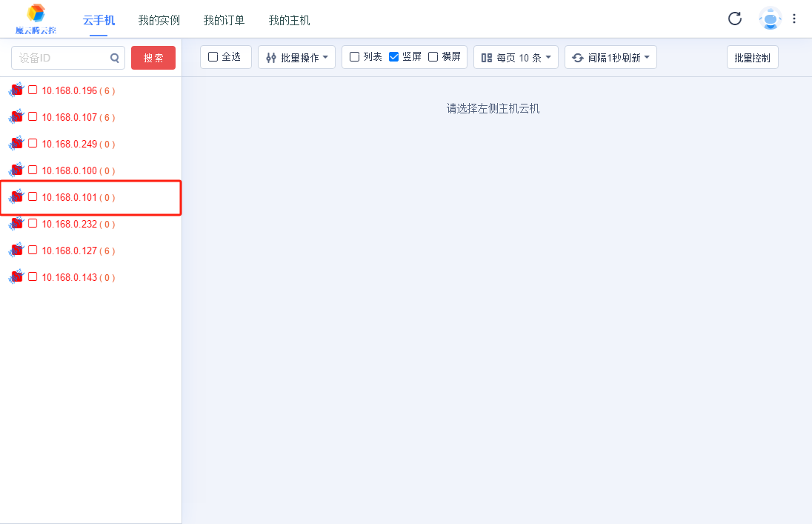This screenshot has width=812, height=524.
Task: Tick the checkbox for host 10.168.0.101
Action: coord(33,197)
